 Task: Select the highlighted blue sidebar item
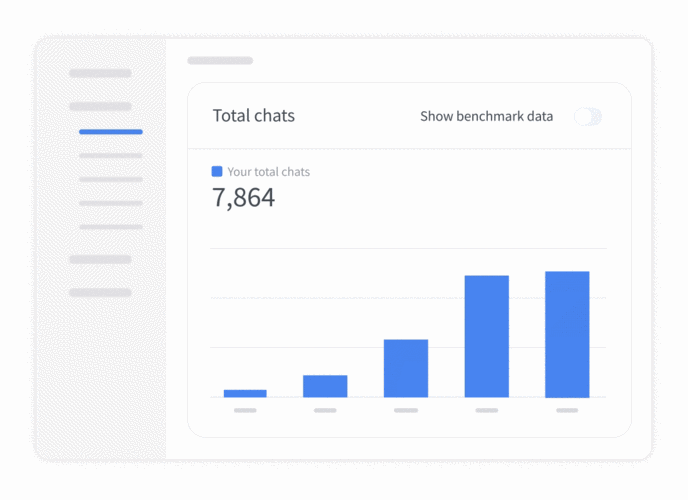111,132
